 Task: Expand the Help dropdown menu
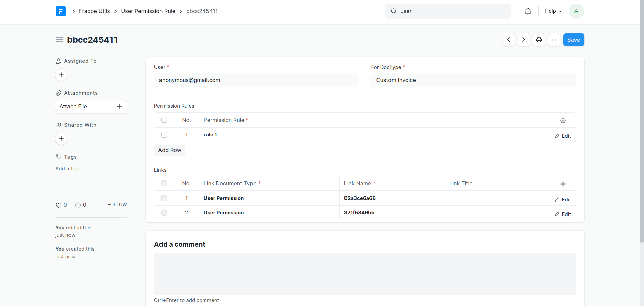pyautogui.click(x=553, y=11)
